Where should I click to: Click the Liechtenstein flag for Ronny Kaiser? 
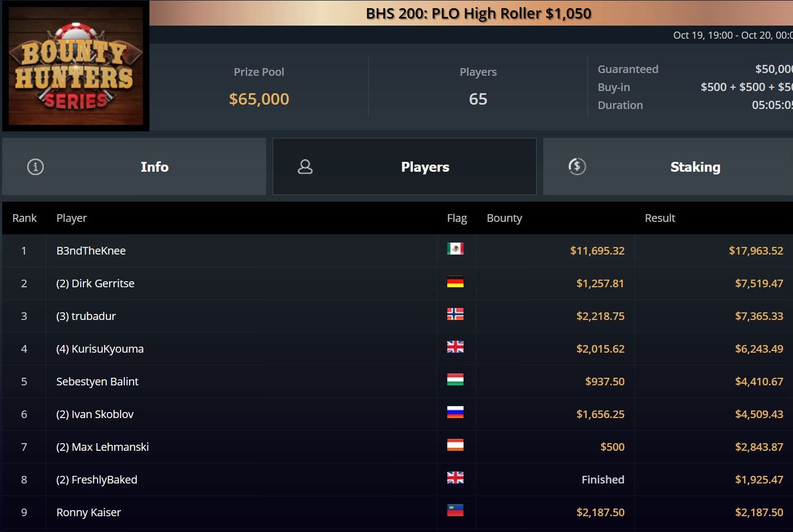coord(455,511)
